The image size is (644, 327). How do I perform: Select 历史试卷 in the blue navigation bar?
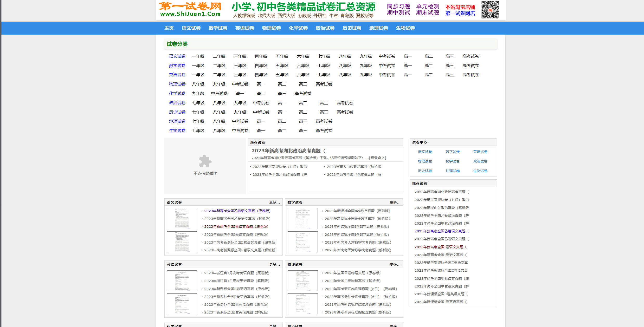coord(352,28)
